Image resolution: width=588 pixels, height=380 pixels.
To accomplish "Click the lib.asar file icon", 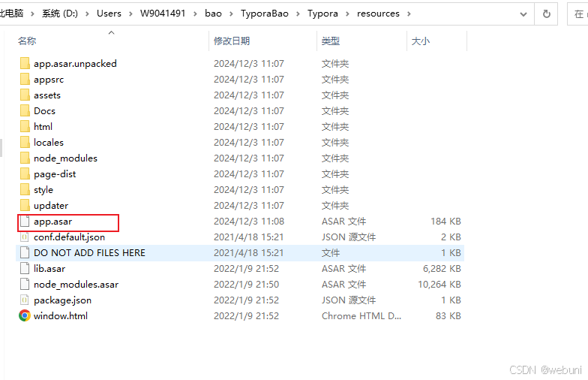I will 25,269.
